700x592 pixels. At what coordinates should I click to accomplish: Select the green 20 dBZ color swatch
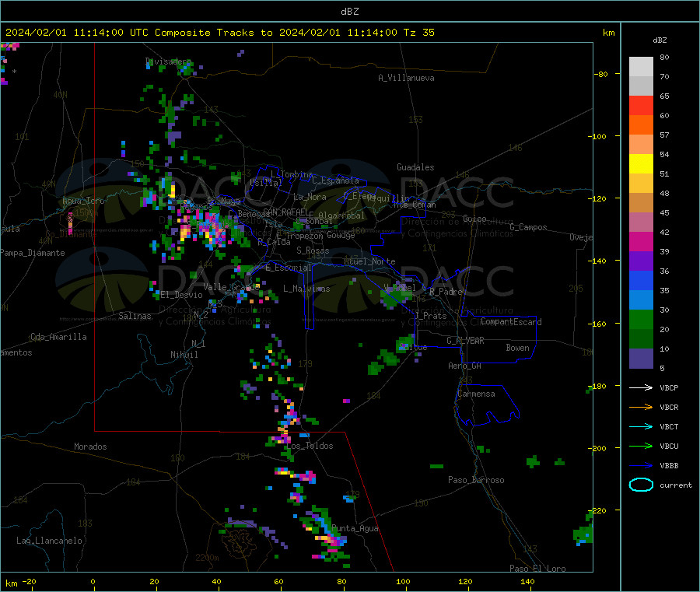tap(641, 319)
